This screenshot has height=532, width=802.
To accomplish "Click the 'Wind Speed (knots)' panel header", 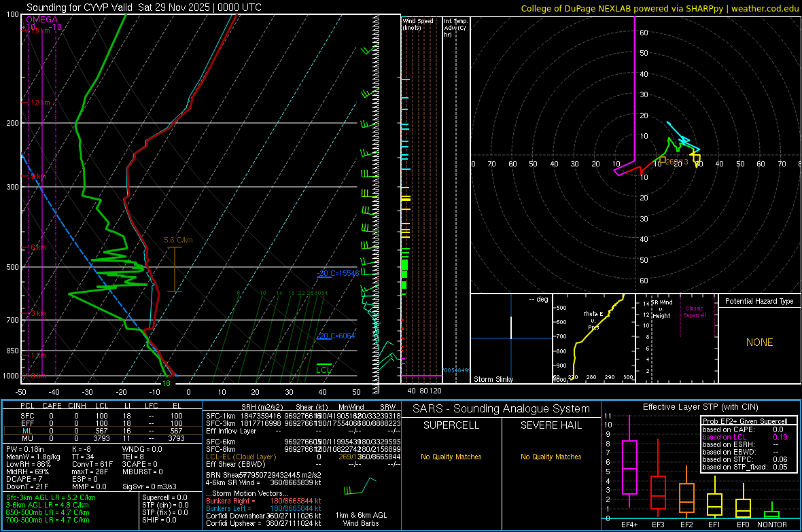I will [417, 24].
